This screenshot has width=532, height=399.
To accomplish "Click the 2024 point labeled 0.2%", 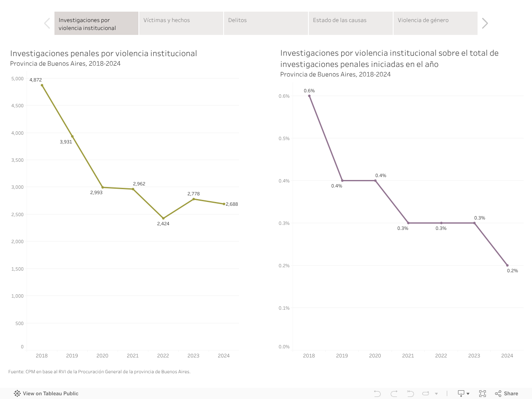I will (x=507, y=265).
